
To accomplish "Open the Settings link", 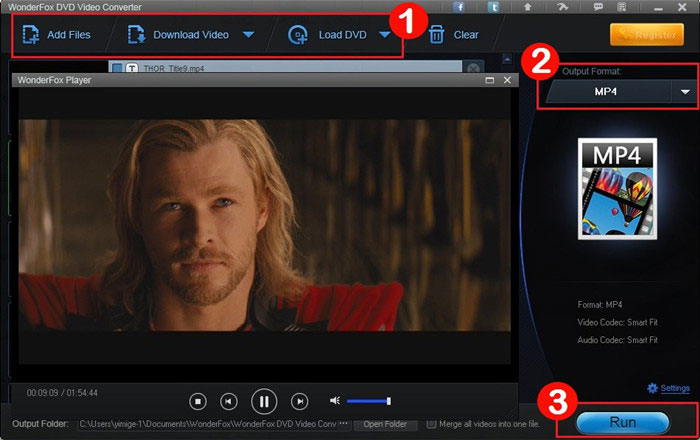I will pos(675,388).
